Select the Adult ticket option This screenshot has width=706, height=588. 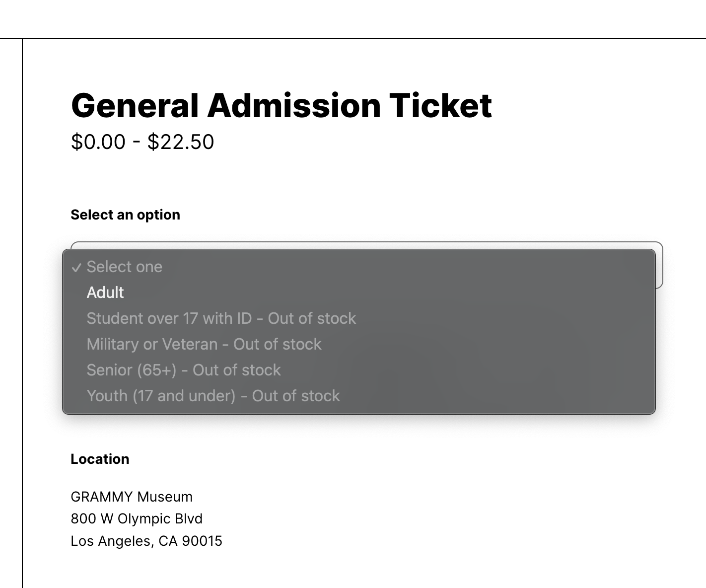(105, 293)
